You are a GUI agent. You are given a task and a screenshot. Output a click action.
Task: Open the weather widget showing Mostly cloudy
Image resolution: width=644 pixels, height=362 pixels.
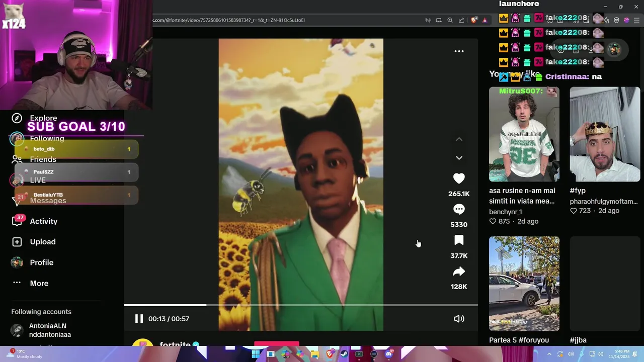pyautogui.click(x=24, y=354)
